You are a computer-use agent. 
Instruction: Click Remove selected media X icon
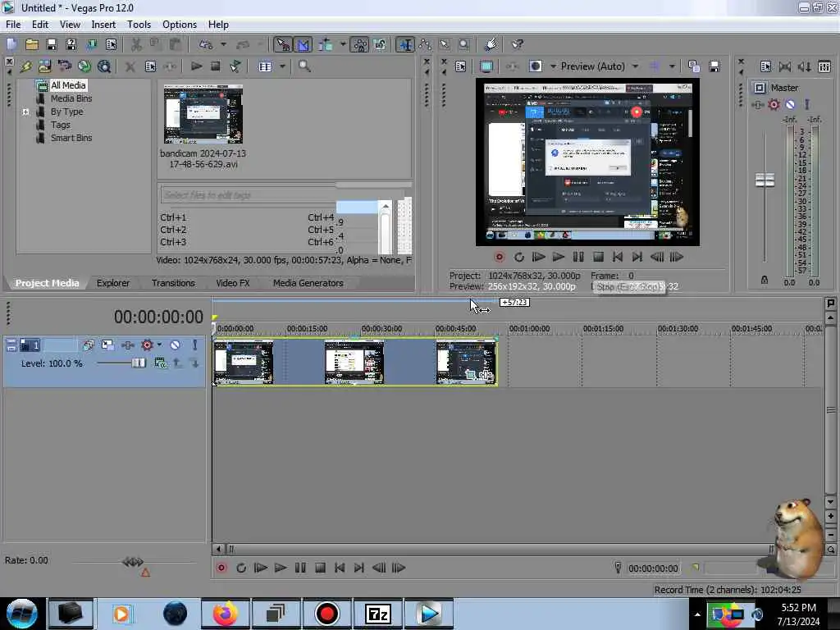[x=130, y=66]
